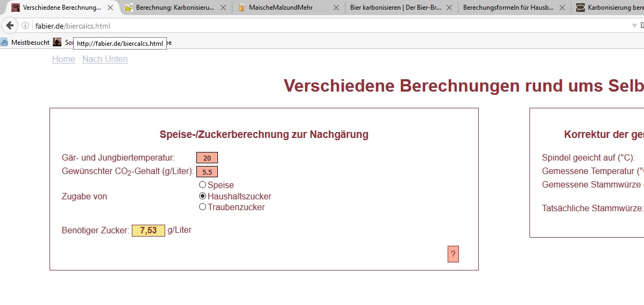The height and width of the screenshot is (305, 644).
Task: Click the Meistbesucht bookmark icon
Action: point(4,42)
